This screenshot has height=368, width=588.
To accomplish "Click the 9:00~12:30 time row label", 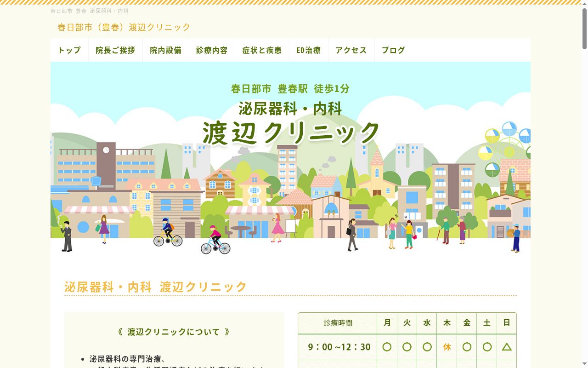I will [339, 347].
